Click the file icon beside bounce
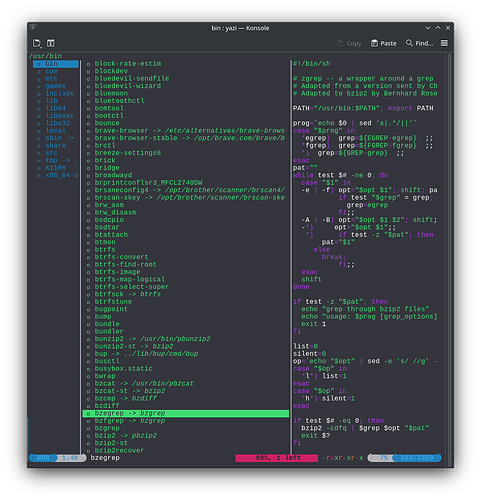 pyautogui.click(x=88, y=124)
